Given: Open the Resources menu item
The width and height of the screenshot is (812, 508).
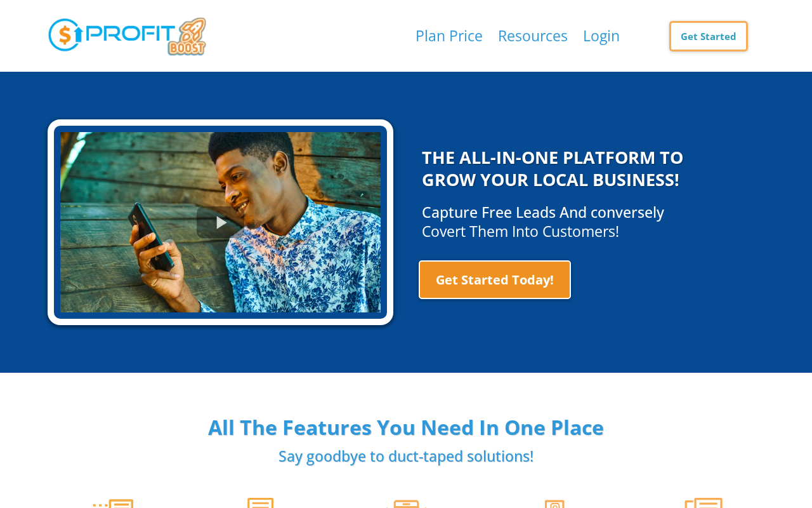Looking at the screenshot, I should [533, 36].
